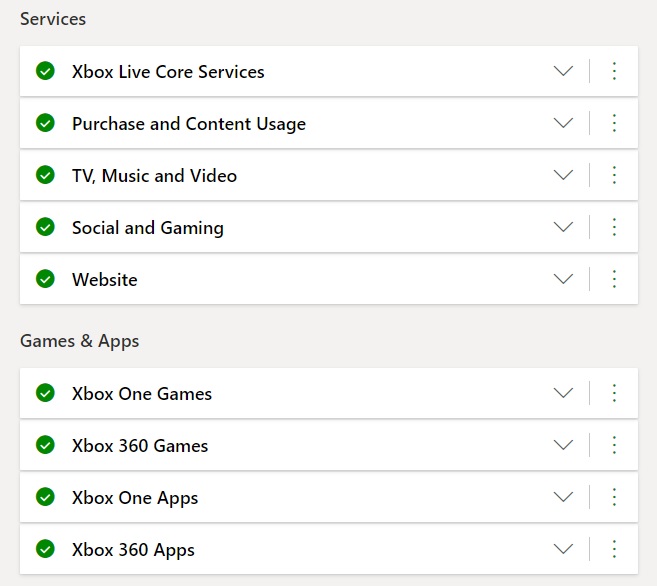Open the Website row's three-dot menu

(x=614, y=279)
